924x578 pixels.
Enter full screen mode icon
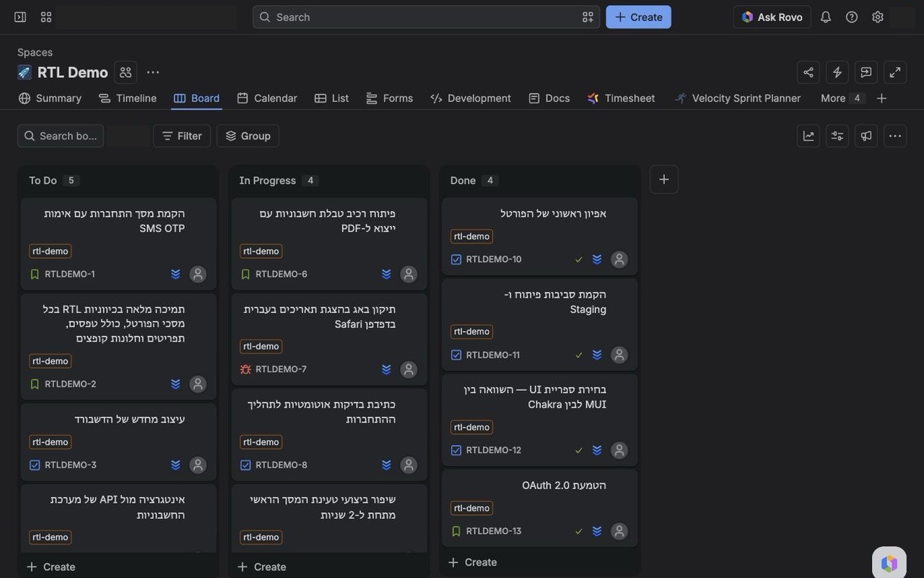[x=895, y=72]
